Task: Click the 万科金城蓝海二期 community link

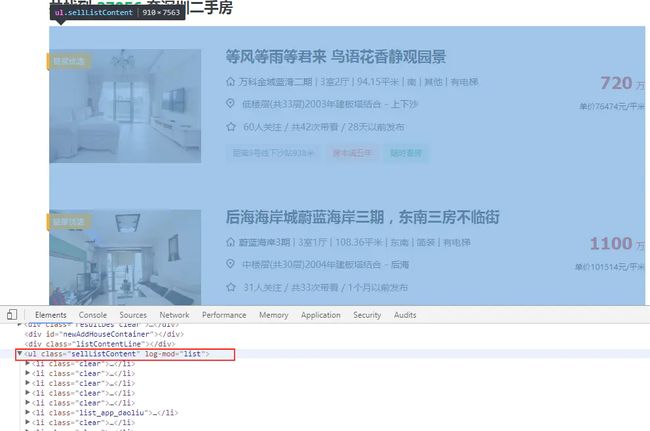Action: click(275, 82)
